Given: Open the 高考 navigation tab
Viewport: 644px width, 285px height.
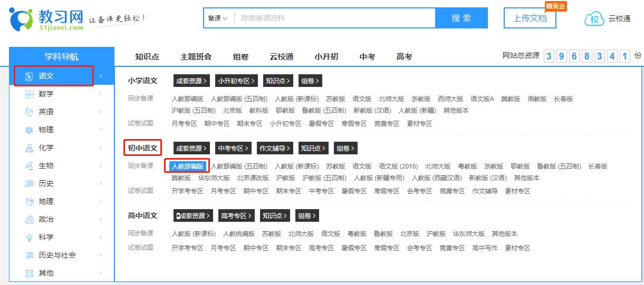Looking at the screenshot, I should tap(404, 57).
